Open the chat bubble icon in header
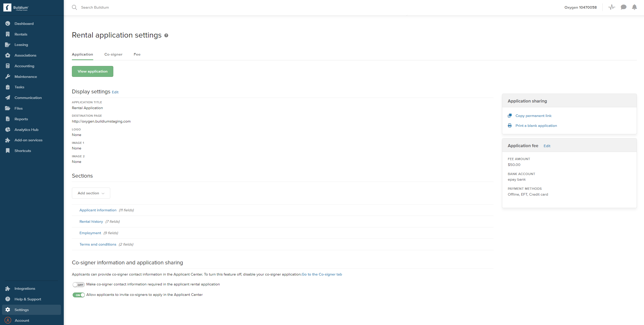 pos(623,7)
